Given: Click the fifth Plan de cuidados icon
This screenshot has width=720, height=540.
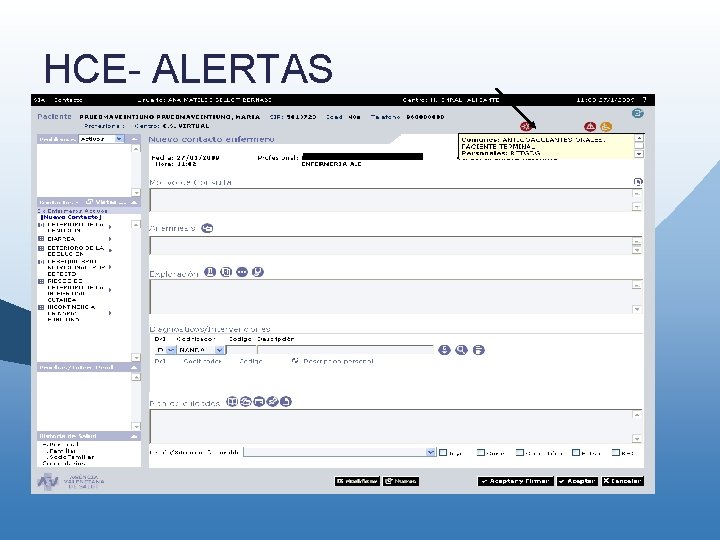Looking at the screenshot, I should 286,402.
